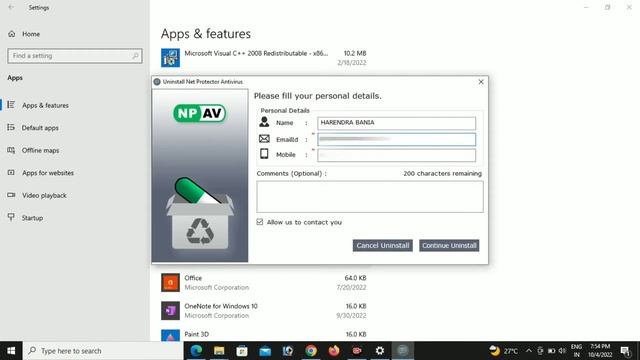Open Mail app from taskbar

[265, 351]
